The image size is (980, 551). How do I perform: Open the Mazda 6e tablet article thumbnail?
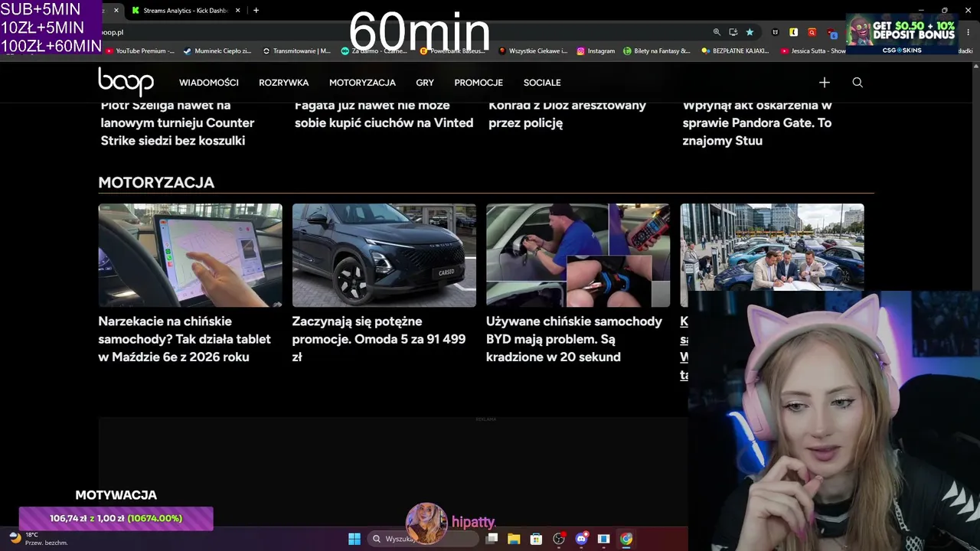pyautogui.click(x=190, y=255)
